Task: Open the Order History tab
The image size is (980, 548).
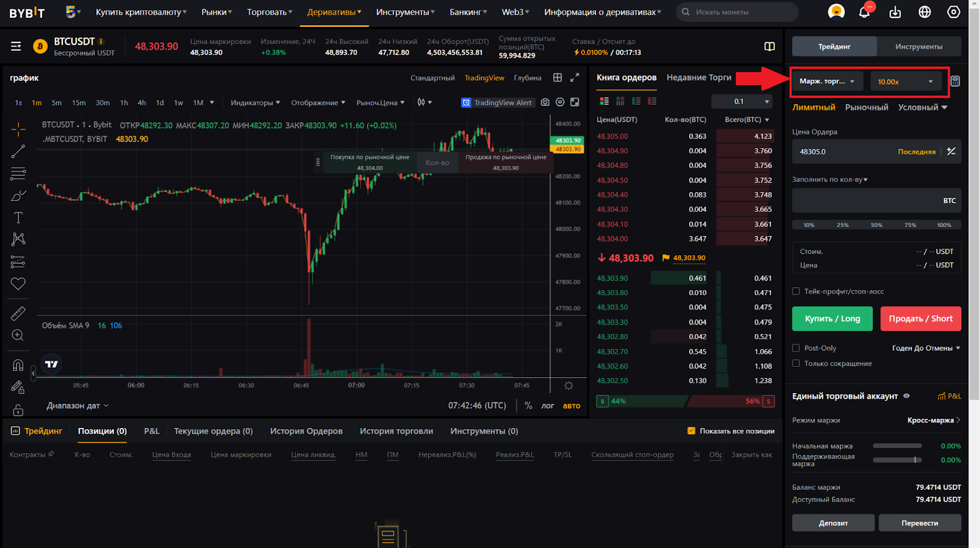Action: coord(306,431)
